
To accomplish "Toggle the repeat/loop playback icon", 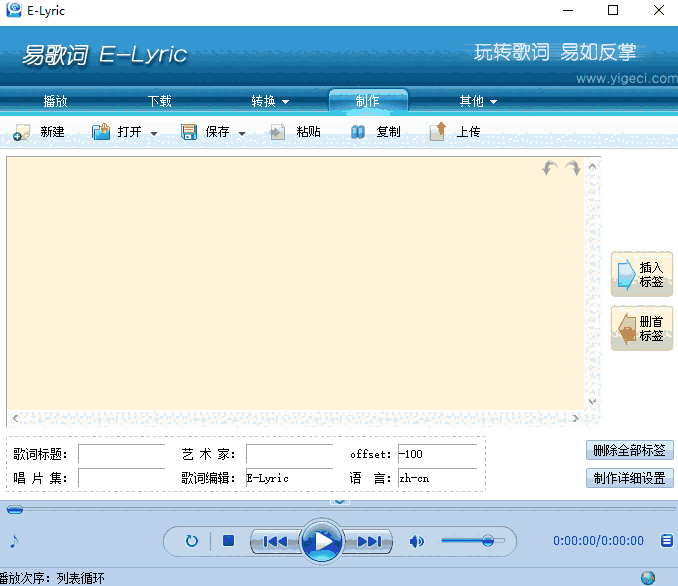I will pyautogui.click(x=192, y=541).
